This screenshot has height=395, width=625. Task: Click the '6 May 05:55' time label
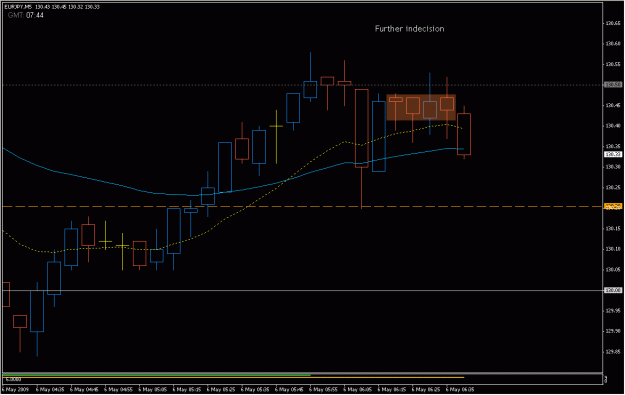click(x=324, y=389)
